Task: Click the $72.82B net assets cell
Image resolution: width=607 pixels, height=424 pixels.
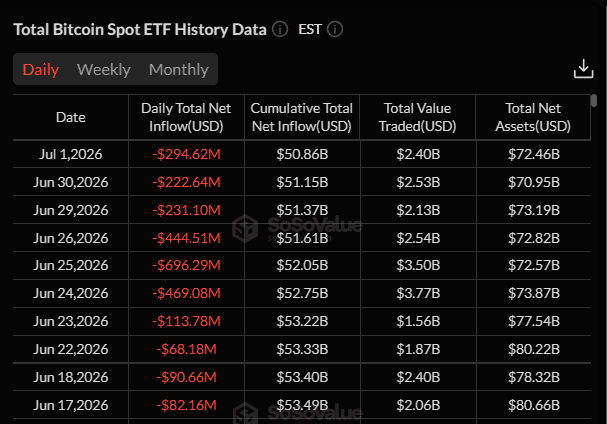Action: click(x=534, y=238)
